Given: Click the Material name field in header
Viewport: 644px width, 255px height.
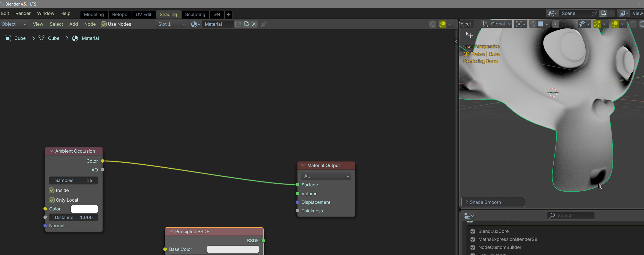Looking at the screenshot, I should (x=218, y=24).
